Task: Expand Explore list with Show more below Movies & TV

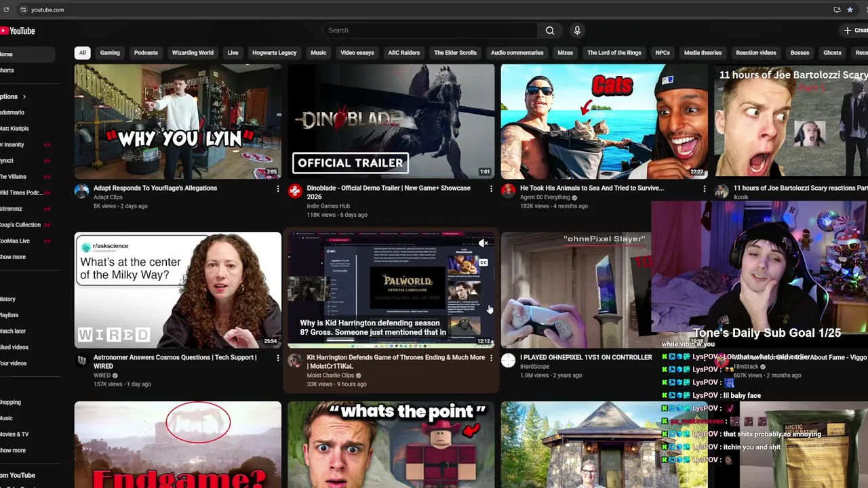Action: pos(13,450)
